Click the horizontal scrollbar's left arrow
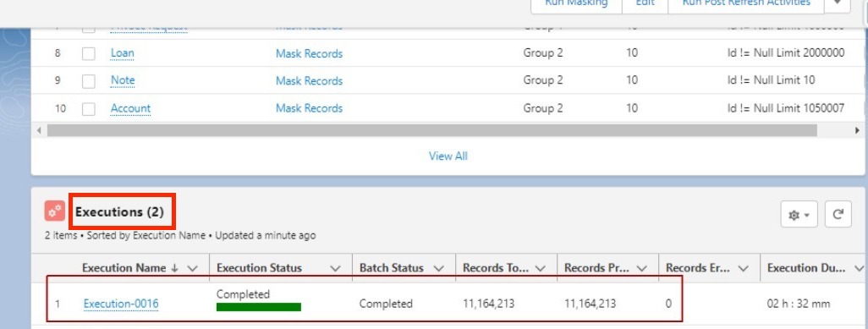This screenshot has width=868, height=329. coord(38,131)
